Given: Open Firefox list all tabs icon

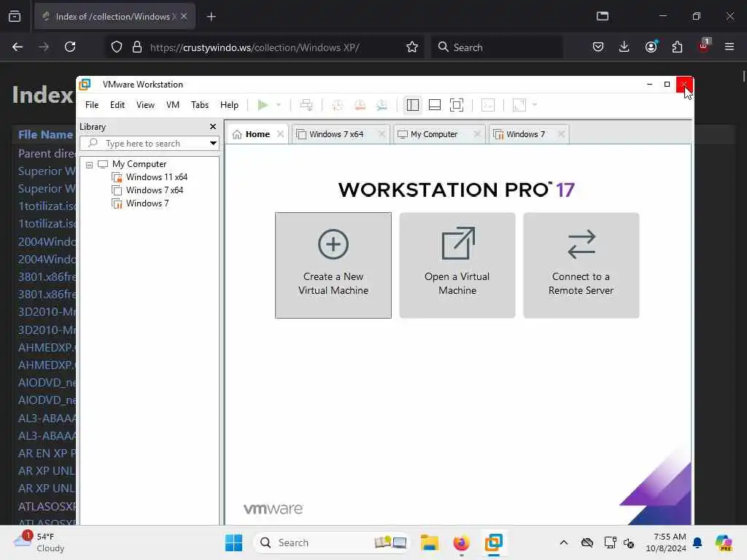Looking at the screenshot, I should pyautogui.click(x=603, y=16).
